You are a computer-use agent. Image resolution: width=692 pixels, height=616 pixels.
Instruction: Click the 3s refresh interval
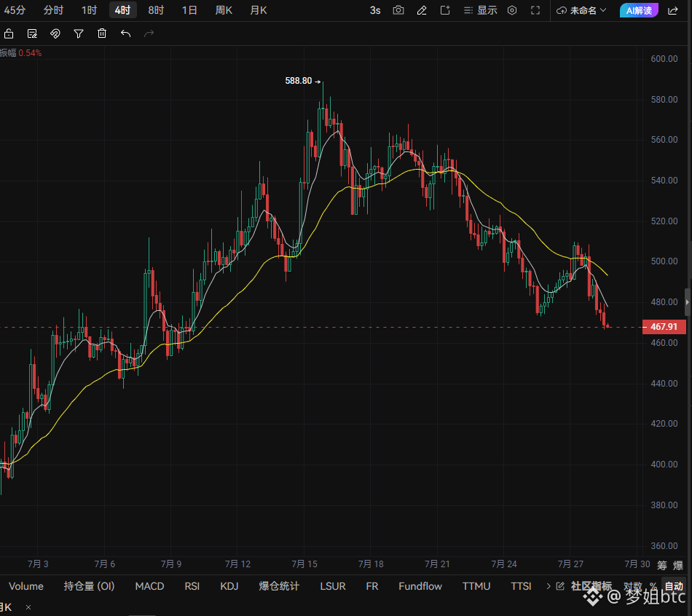click(375, 10)
